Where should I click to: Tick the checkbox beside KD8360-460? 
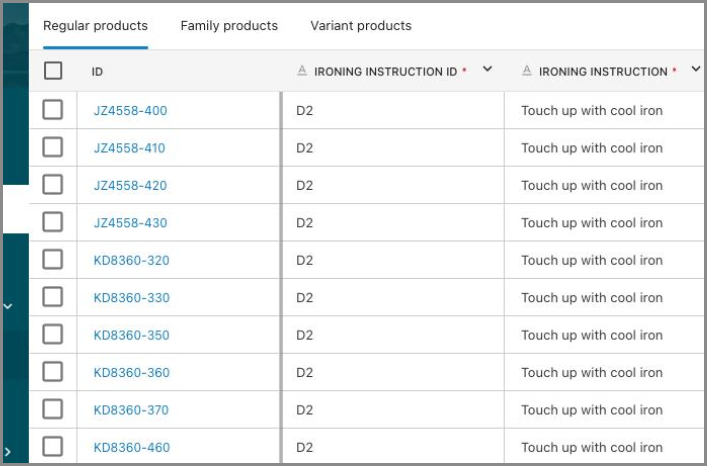pos(53,447)
